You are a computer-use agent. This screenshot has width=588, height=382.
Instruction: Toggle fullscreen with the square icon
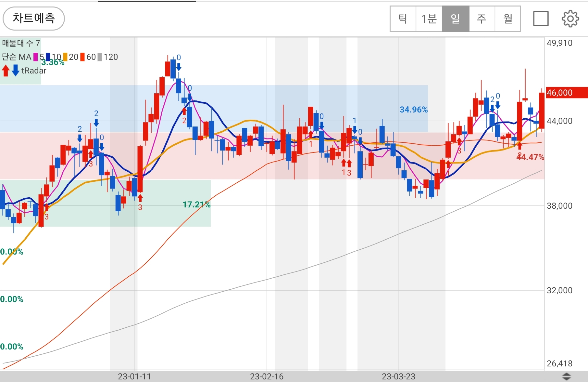[x=541, y=19]
